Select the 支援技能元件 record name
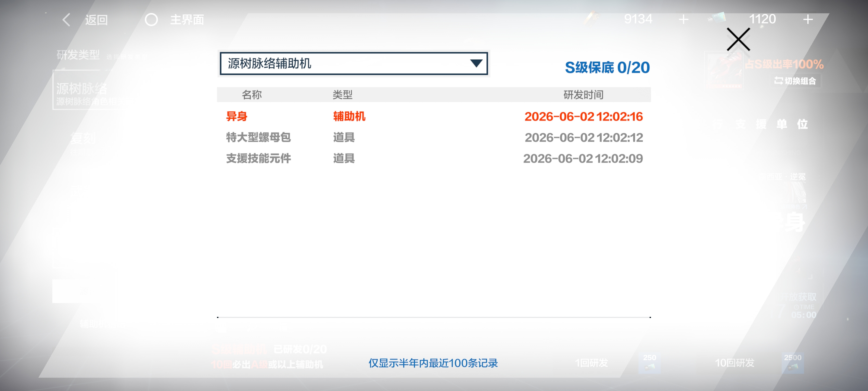Image resolution: width=868 pixels, height=391 pixels. click(x=259, y=158)
